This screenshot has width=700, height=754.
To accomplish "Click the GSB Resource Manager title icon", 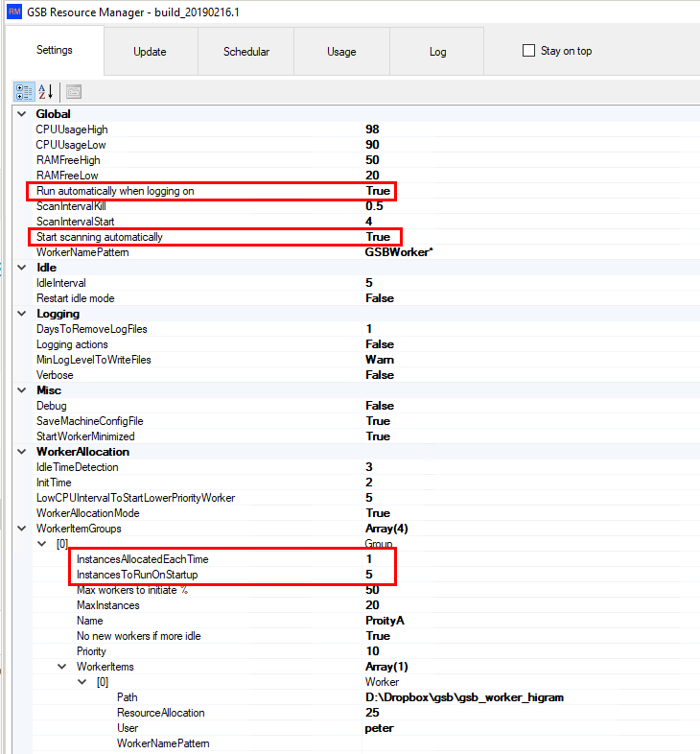I will pos(12,11).
